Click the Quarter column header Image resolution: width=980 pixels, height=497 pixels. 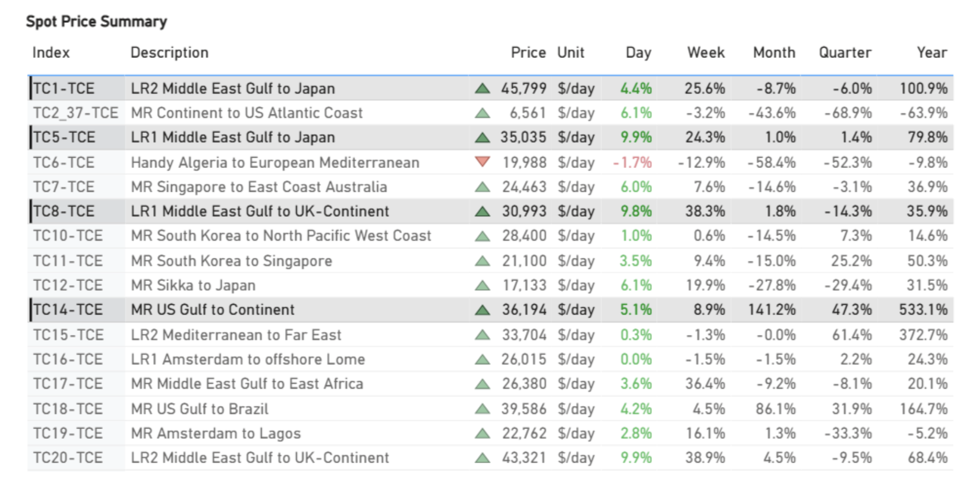(845, 53)
